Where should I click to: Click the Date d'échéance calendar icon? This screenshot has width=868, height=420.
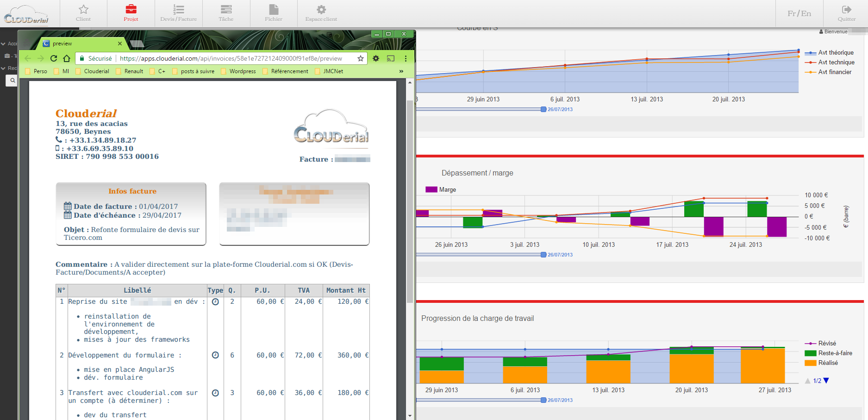tap(68, 215)
